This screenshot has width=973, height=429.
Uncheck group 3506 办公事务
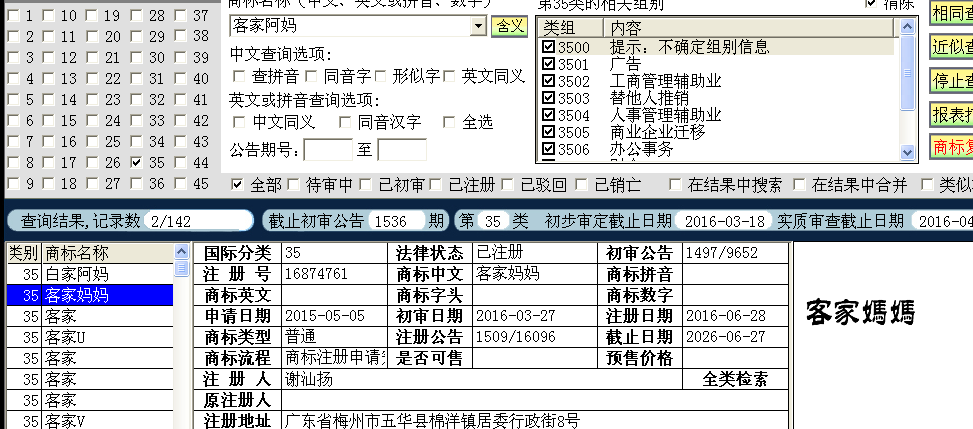[548, 149]
